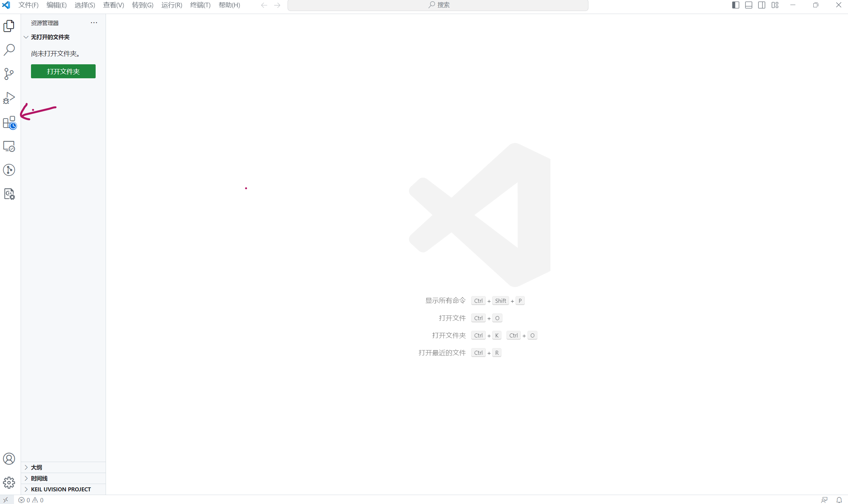The height and width of the screenshot is (504, 848).
Task: Expand the 时间线 section
Action: (63, 478)
